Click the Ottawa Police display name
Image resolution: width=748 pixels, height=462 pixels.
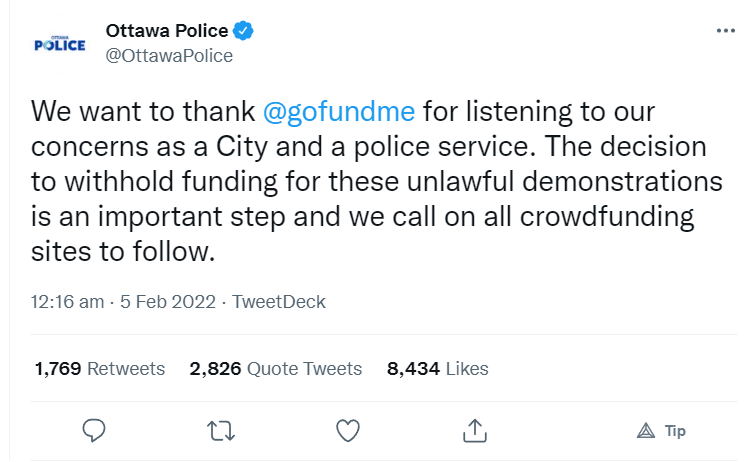point(167,31)
